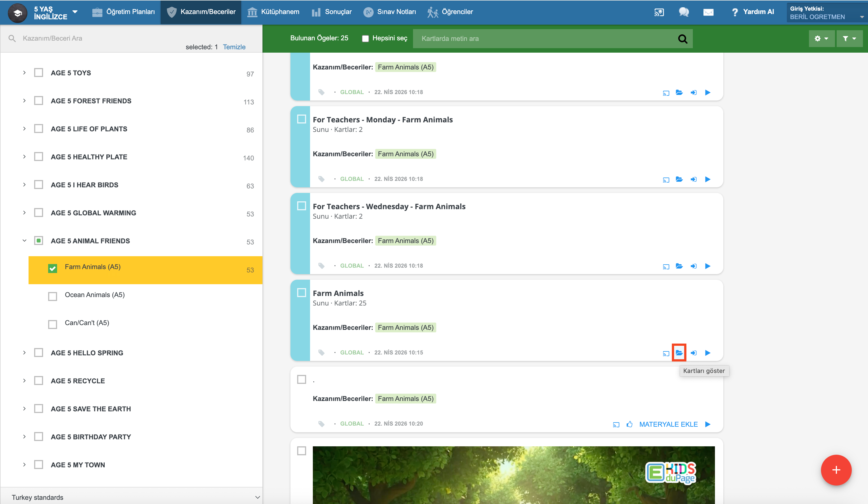Show cards of Farm Animals 25-card presentation
This screenshot has width=868, height=504.
[x=679, y=353]
